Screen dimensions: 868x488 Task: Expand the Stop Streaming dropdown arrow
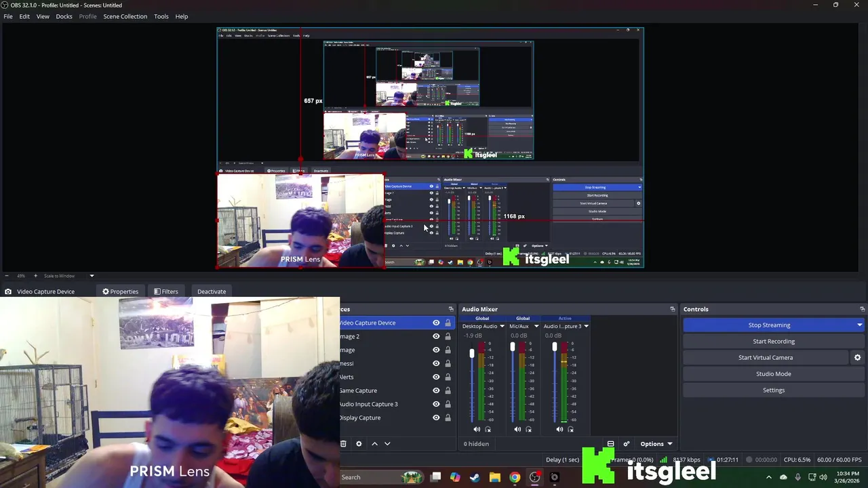859,325
